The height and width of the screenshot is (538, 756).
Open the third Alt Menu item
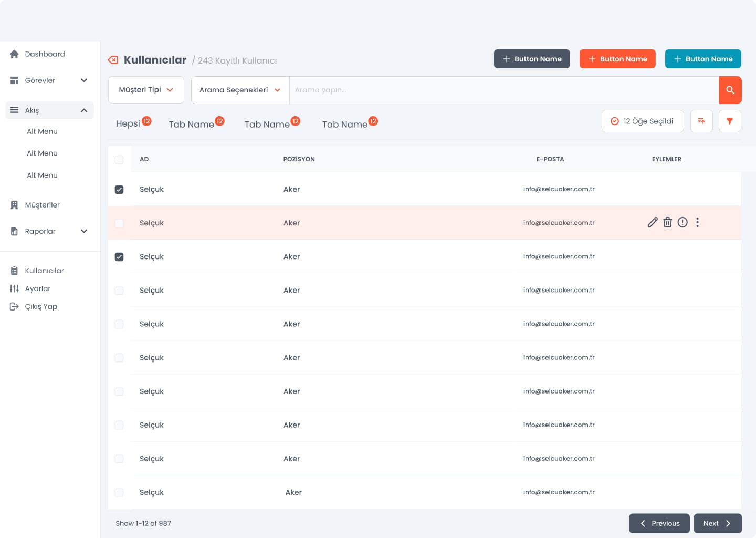(x=42, y=175)
